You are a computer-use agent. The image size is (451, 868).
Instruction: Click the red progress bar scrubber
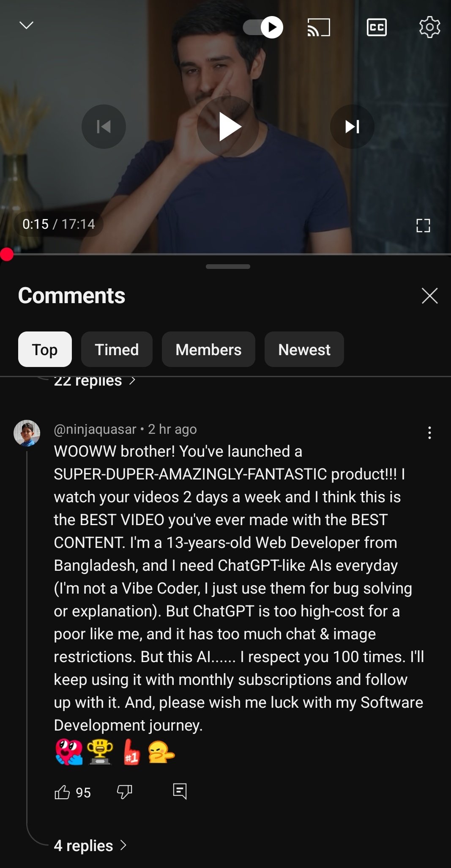coord(7,255)
